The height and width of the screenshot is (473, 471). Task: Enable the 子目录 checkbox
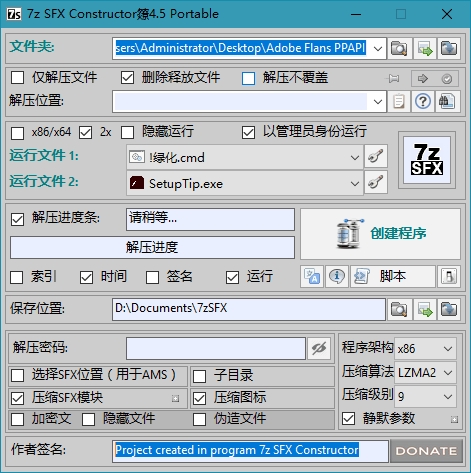tap(199, 376)
